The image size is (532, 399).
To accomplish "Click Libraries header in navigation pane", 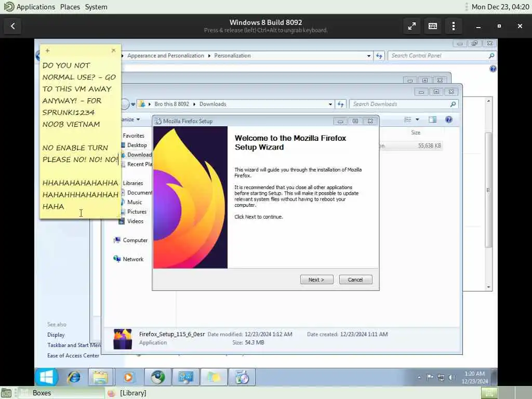I will pos(132,183).
